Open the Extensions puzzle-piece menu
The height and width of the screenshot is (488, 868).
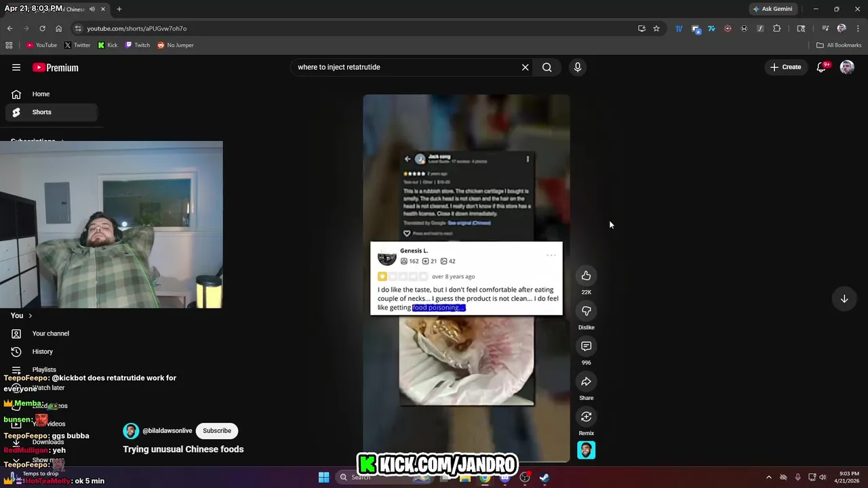pyautogui.click(x=777, y=28)
